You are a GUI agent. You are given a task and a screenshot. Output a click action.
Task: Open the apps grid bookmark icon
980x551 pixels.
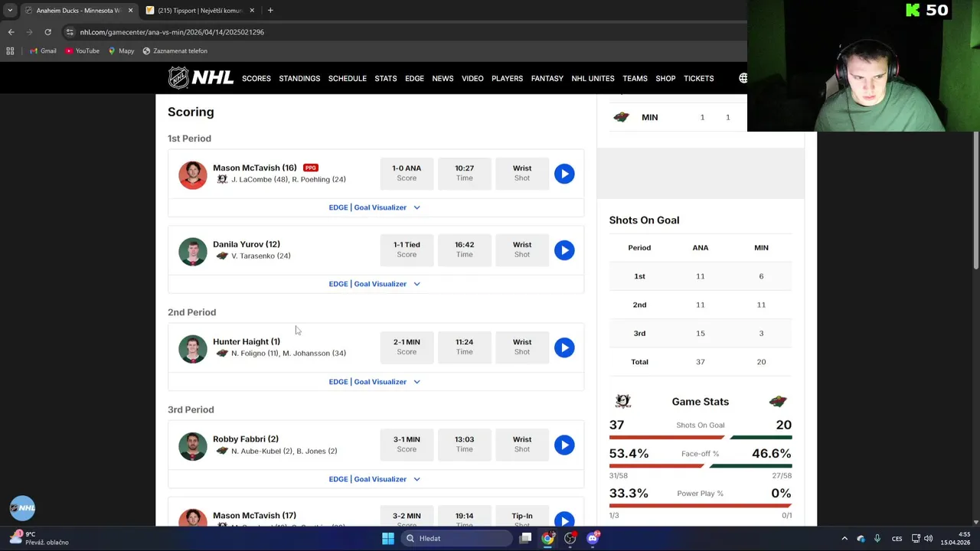[x=10, y=51]
